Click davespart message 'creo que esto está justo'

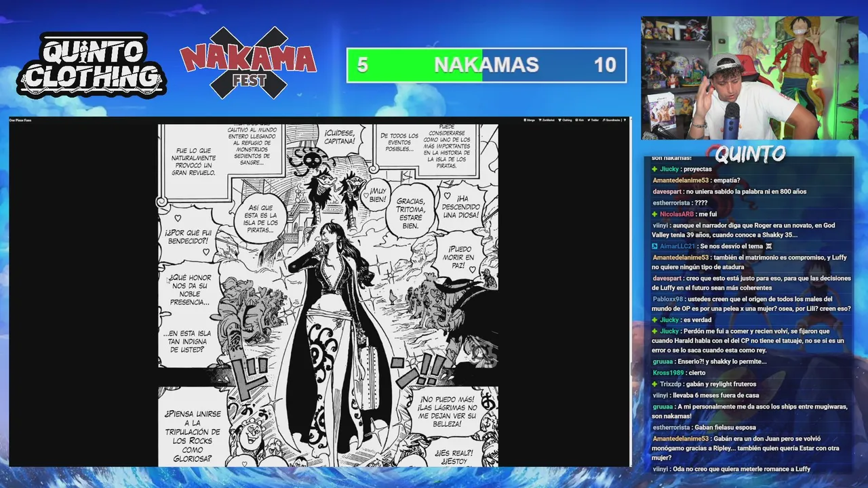751,283
